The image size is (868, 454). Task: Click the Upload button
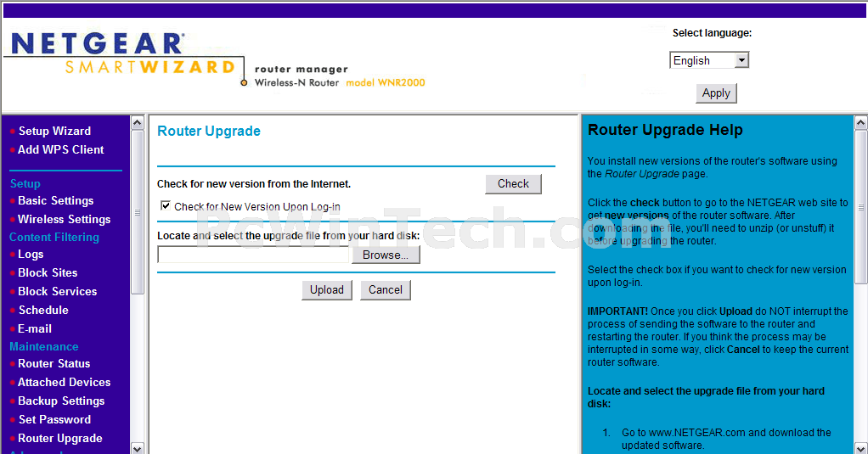pyautogui.click(x=327, y=290)
